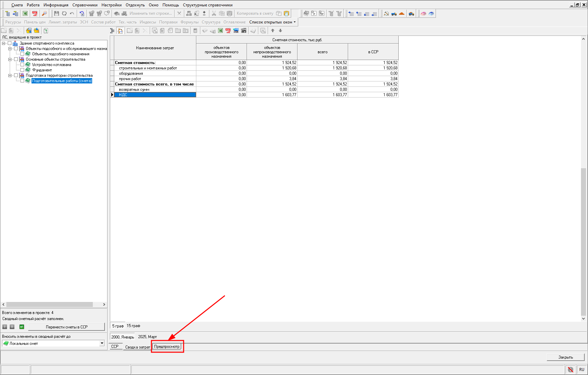Move row down with the down arrow icon
This screenshot has width=588, height=375.
pyautogui.click(x=280, y=30)
